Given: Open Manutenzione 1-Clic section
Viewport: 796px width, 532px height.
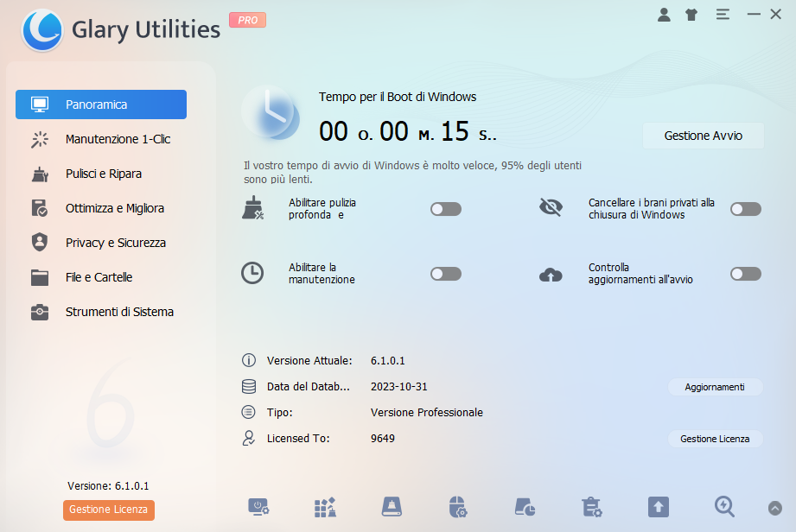Looking at the screenshot, I should coord(101,139).
